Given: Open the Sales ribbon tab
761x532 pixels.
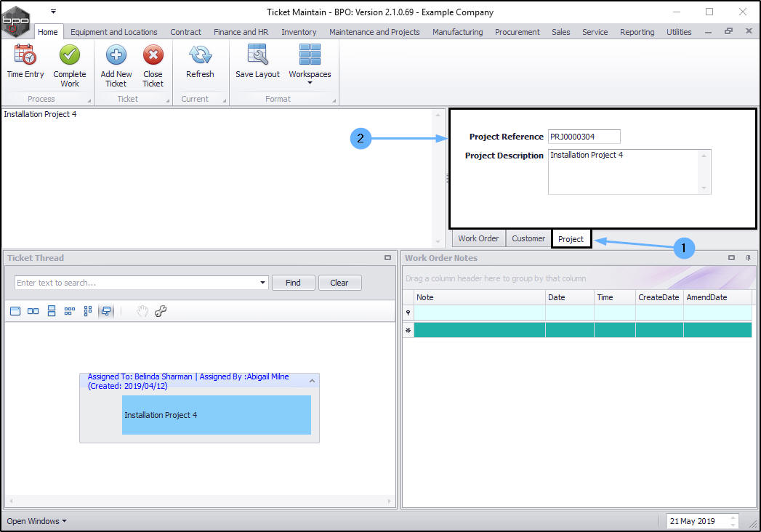Looking at the screenshot, I should tap(560, 32).
